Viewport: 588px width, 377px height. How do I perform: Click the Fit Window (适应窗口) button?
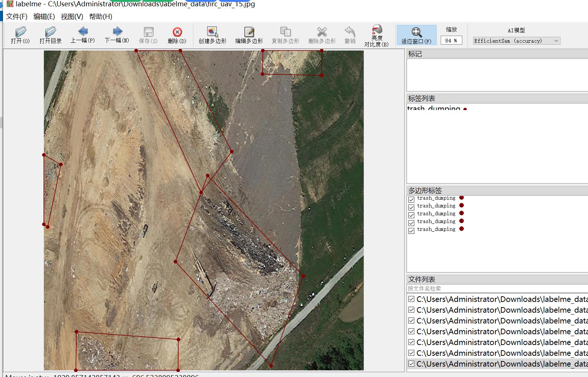(x=416, y=35)
